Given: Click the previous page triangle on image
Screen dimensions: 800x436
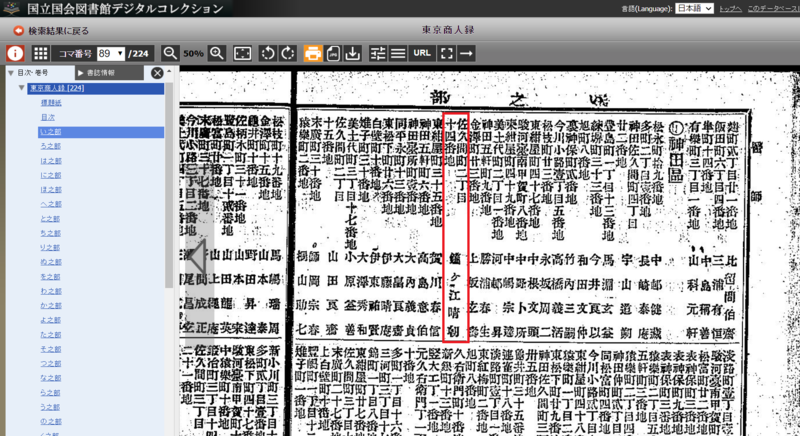Looking at the screenshot, I should tap(198, 257).
